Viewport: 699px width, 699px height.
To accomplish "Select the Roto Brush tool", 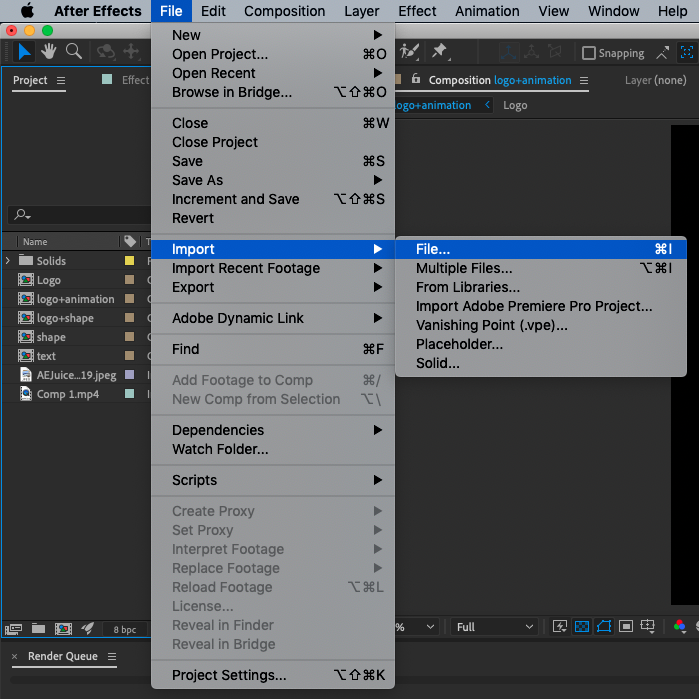I will (409, 52).
